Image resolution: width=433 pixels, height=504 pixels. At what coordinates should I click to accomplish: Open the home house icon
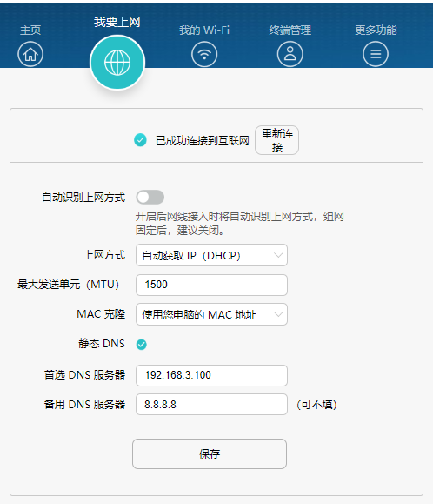pyautogui.click(x=30, y=54)
